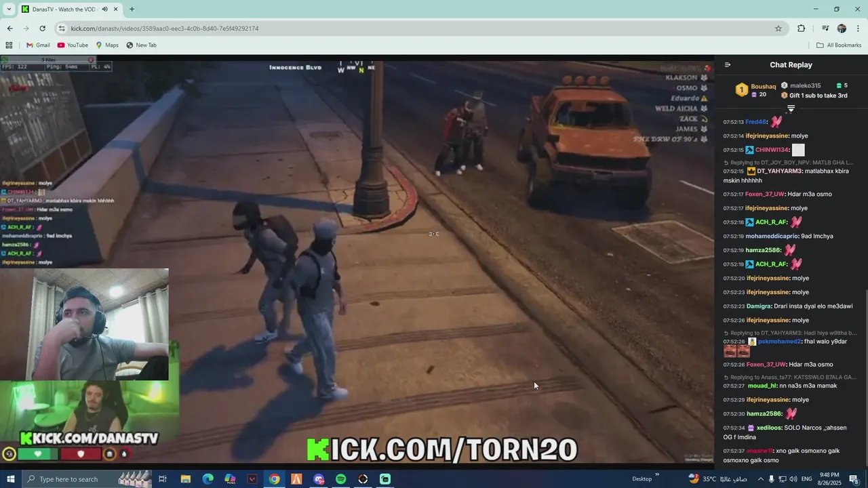Go back to the previous page

click(9, 28)
